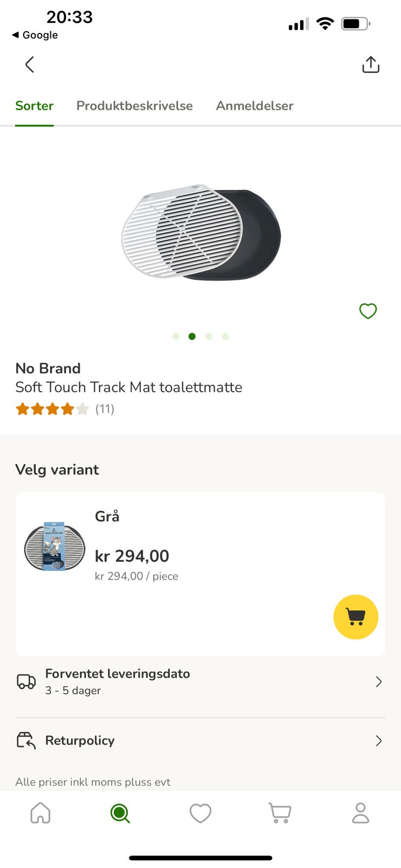Add Grå variant to cart yellow button
The width and height of the screenshot is (401, 868).
pos(355,617)
